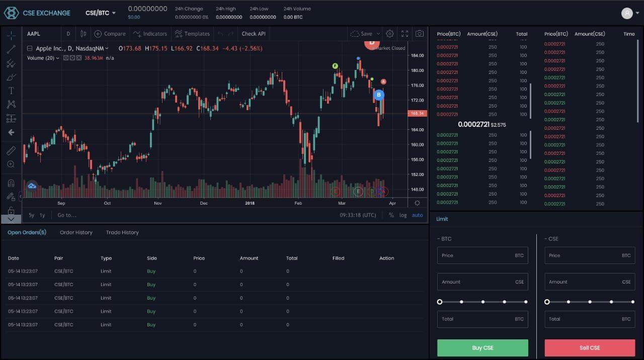Select the ruler measure tool
The image size is (644, 360).
point(11,150)
